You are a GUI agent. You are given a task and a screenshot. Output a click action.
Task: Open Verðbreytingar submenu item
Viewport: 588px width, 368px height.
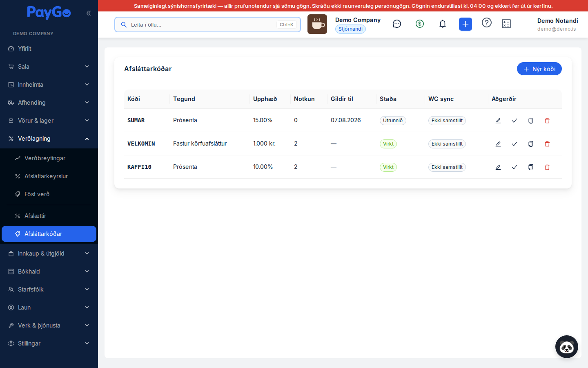pos(49,158)
